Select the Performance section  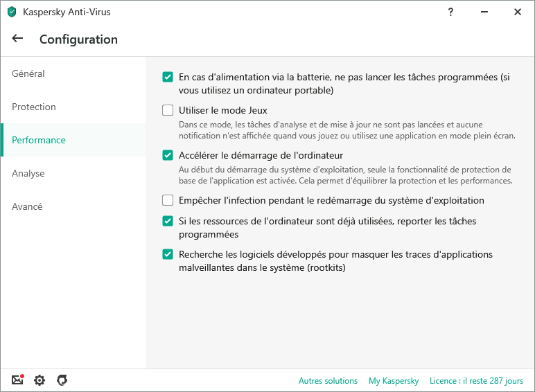39,140
